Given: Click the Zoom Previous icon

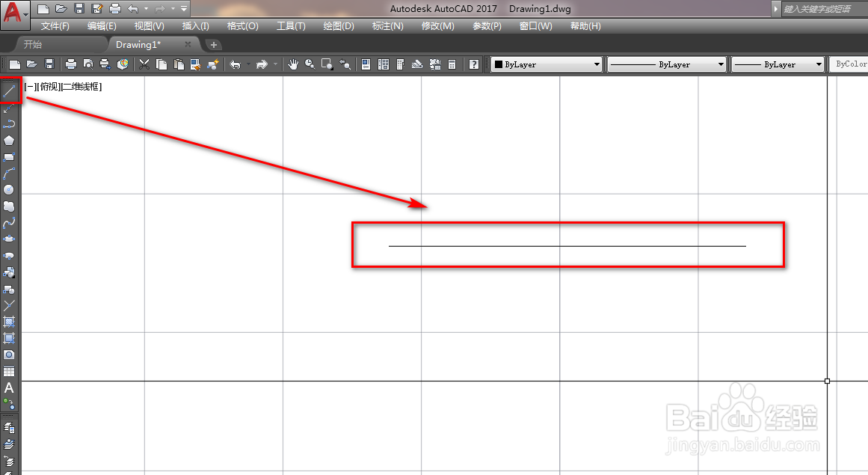Looking at the screenshot, I should click(345, 64).
